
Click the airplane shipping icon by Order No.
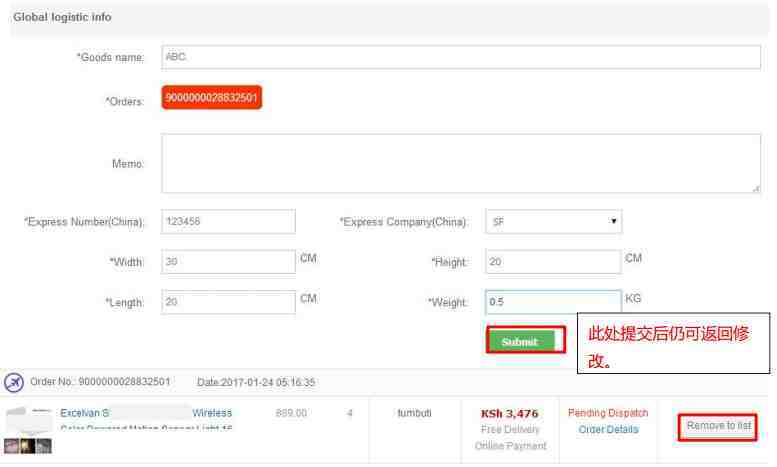[x=14, y=382]
